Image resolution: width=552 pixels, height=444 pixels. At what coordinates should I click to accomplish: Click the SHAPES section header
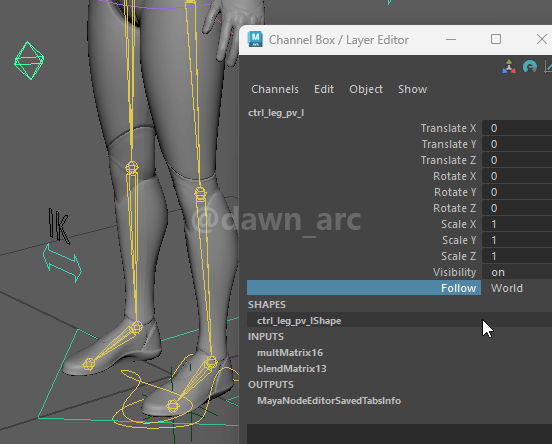pos(266,305)
